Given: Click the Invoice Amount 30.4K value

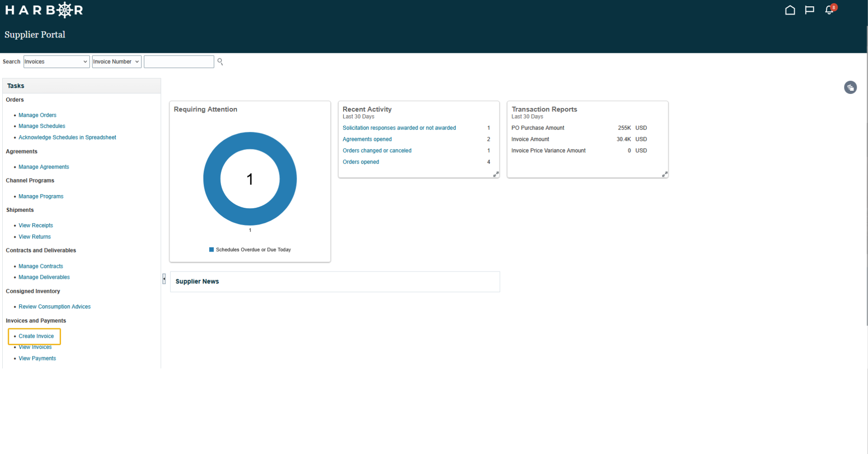Looking at the screenshot, I should 623,139.
